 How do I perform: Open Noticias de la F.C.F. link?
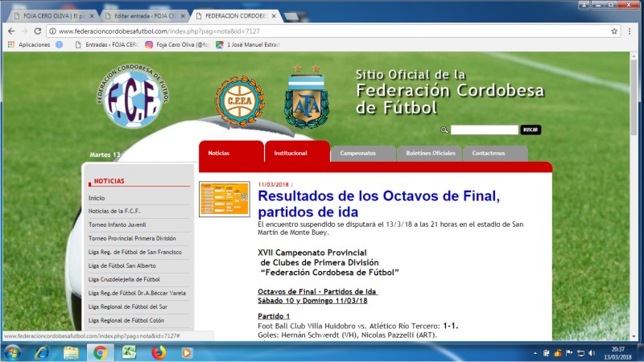(x=114, y=211)
